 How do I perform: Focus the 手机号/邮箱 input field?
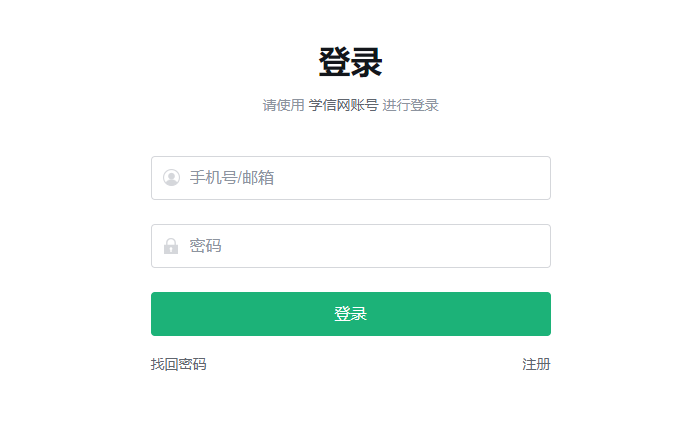tap(350, 178)
